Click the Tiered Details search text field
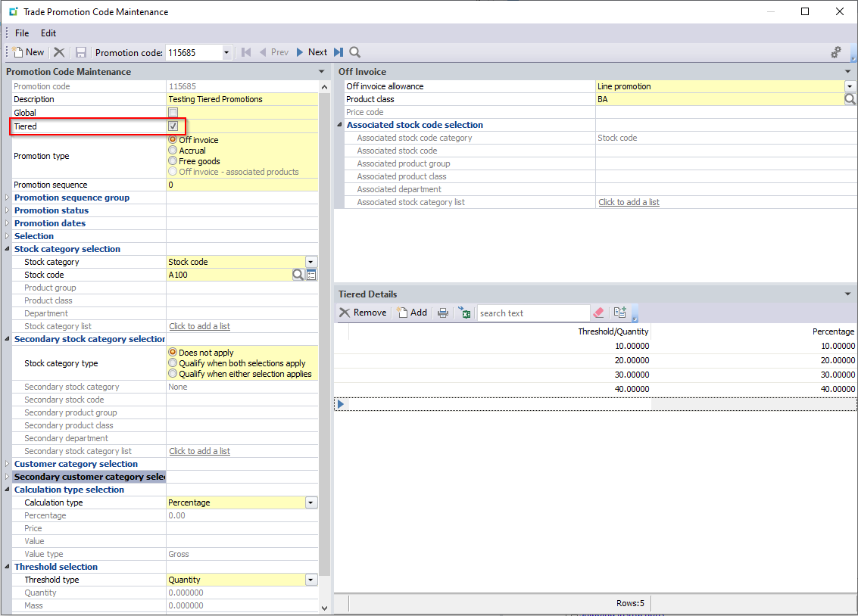Image resolution: width=858 pixels, height=616 pixels. 532,313
